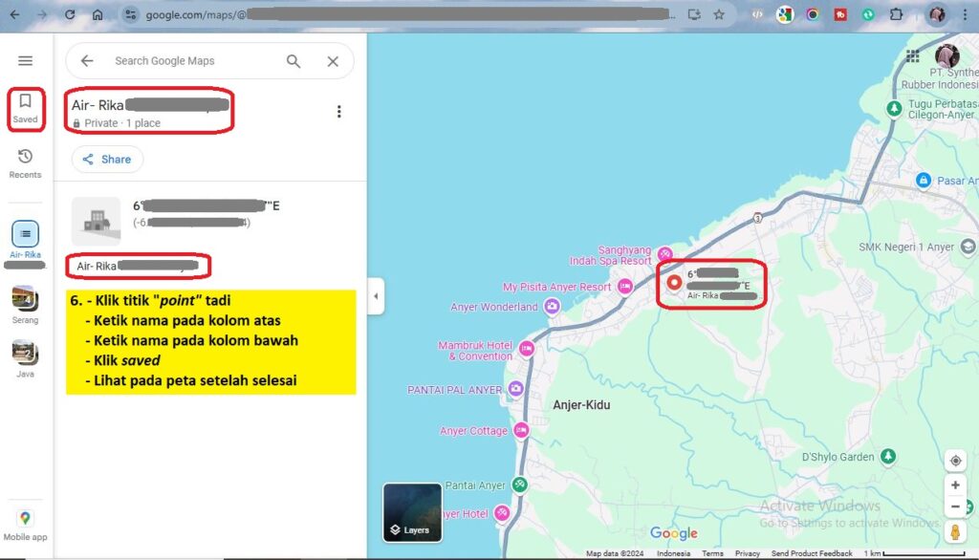Open the Google apps grid
This screenshot has width=979, height=560.
tap(913, 56)
